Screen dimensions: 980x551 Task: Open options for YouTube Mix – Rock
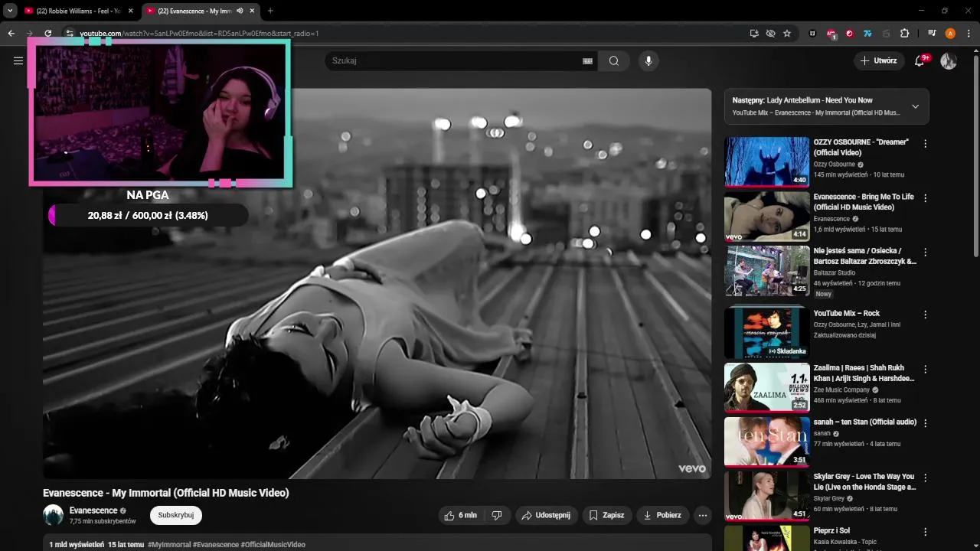tap(925, 315)
